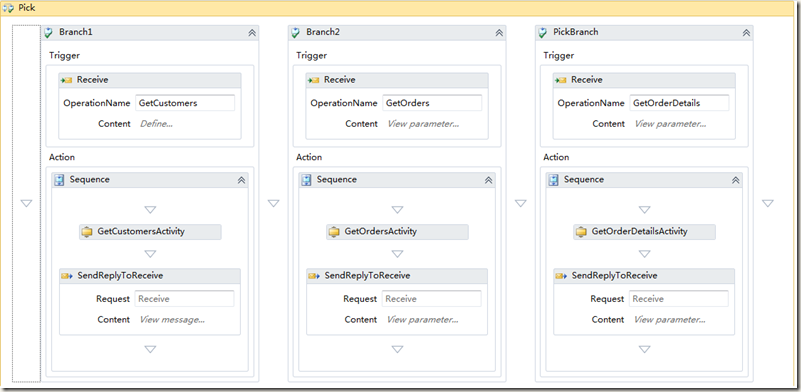801x392 pixels.
Task: Collapse the Branch1 pick branch
Action: pos(252,33)
